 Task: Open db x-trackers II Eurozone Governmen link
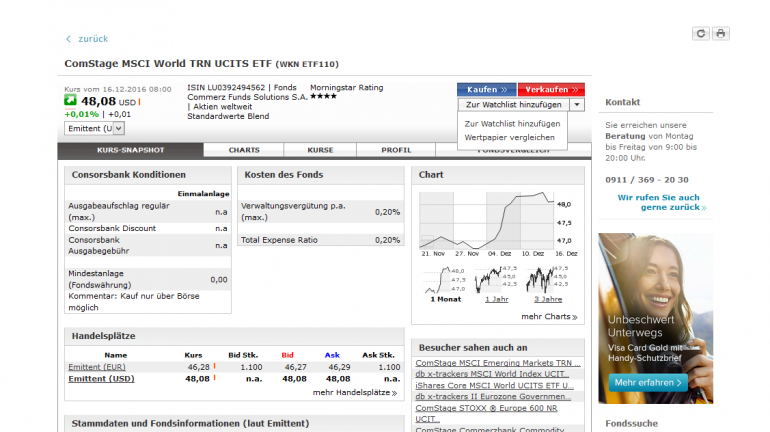click(x=494, y=397)
